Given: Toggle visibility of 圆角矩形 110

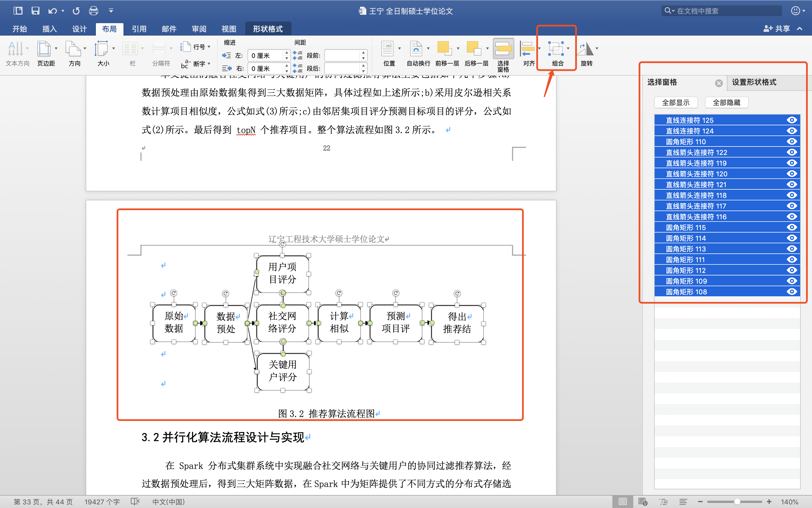Looking at the screenshot, I should (x=791, y=141).
